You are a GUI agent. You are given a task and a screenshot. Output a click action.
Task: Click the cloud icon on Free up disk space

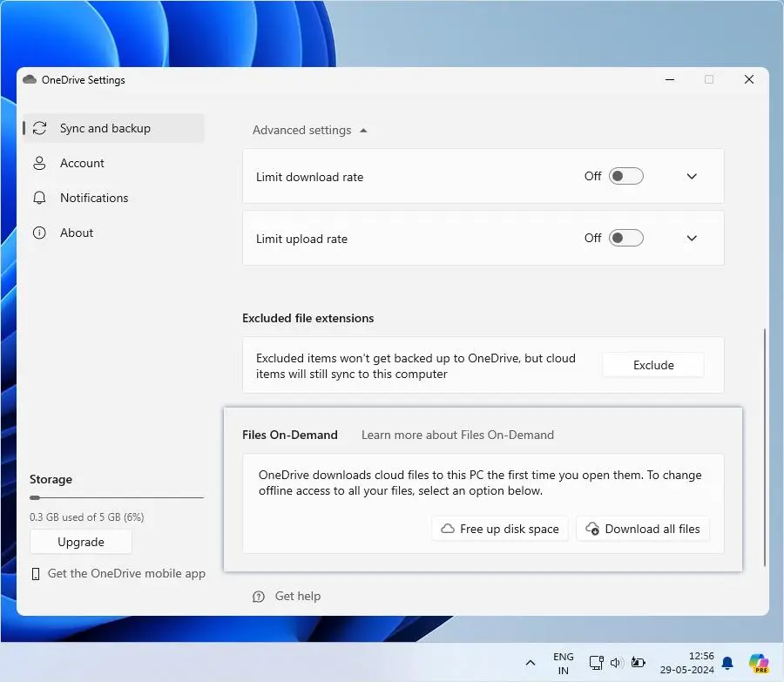click(448, 529)
